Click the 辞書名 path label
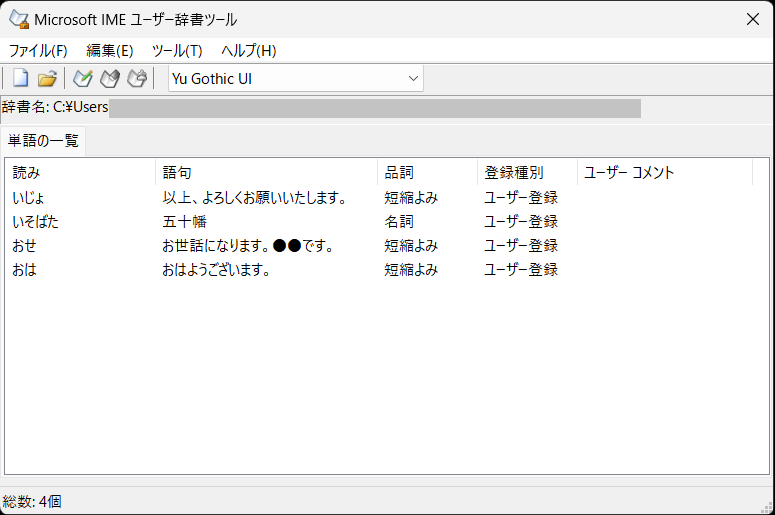The image size is (775, 515). (x=55, y=107)
